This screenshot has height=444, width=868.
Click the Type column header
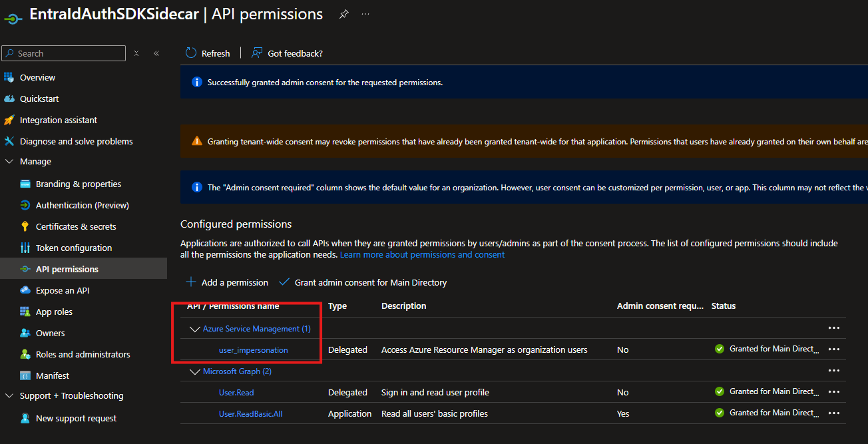click(337, 306)
